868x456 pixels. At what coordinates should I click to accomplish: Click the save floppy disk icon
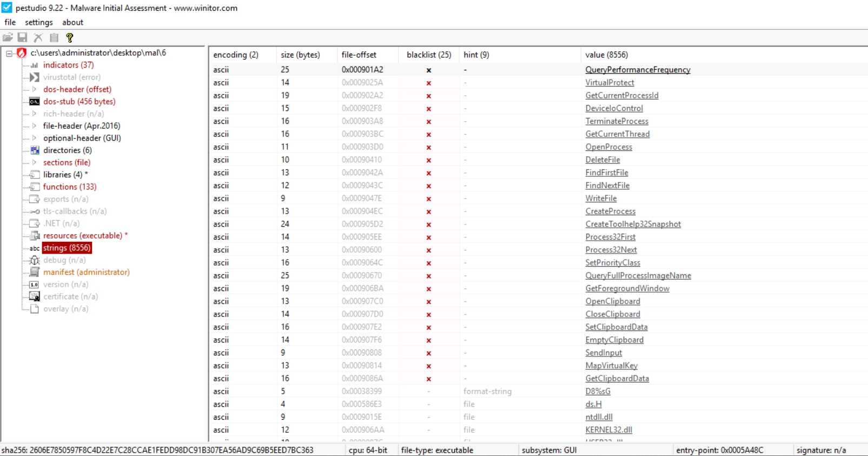point(22,37)
